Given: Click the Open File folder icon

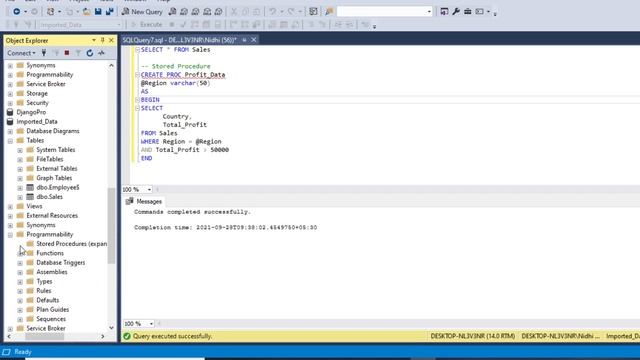Looking at the screenshot, I should click(x=87, y=12).
